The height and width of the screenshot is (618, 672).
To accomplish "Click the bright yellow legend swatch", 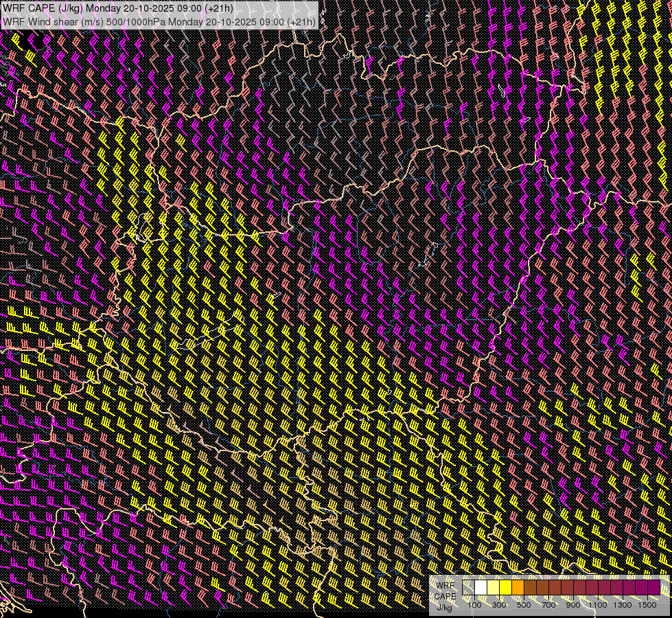I will pyautogui.click(x=505, y=588).
